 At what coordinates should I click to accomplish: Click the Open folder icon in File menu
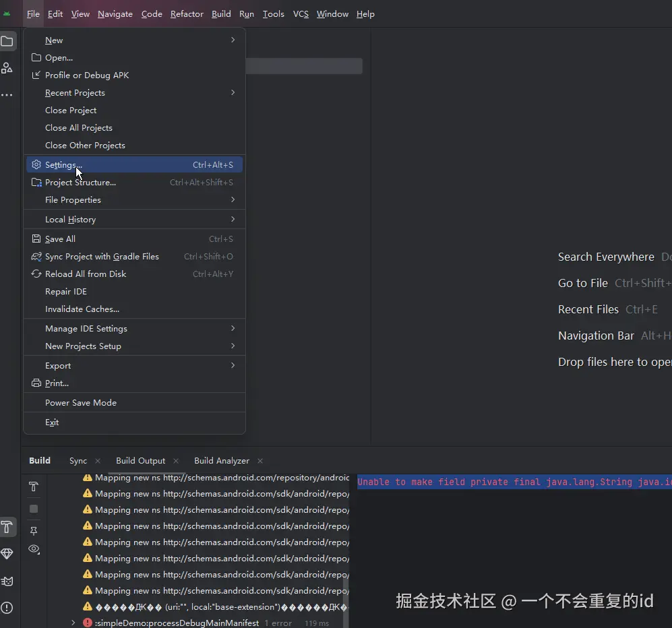[x=36, y=57]
